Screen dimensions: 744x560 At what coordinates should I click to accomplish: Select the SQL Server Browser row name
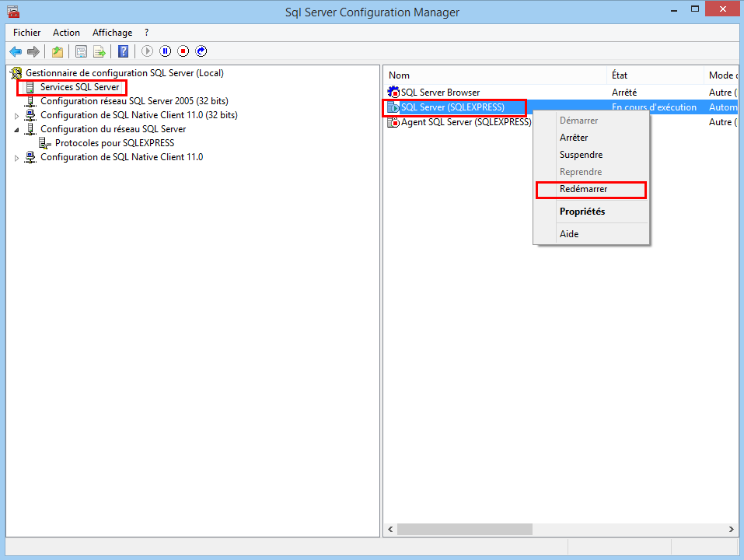440,93
